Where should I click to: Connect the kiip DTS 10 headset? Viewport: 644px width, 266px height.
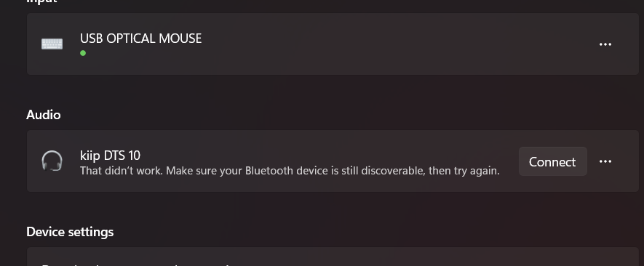pos(553,162)
